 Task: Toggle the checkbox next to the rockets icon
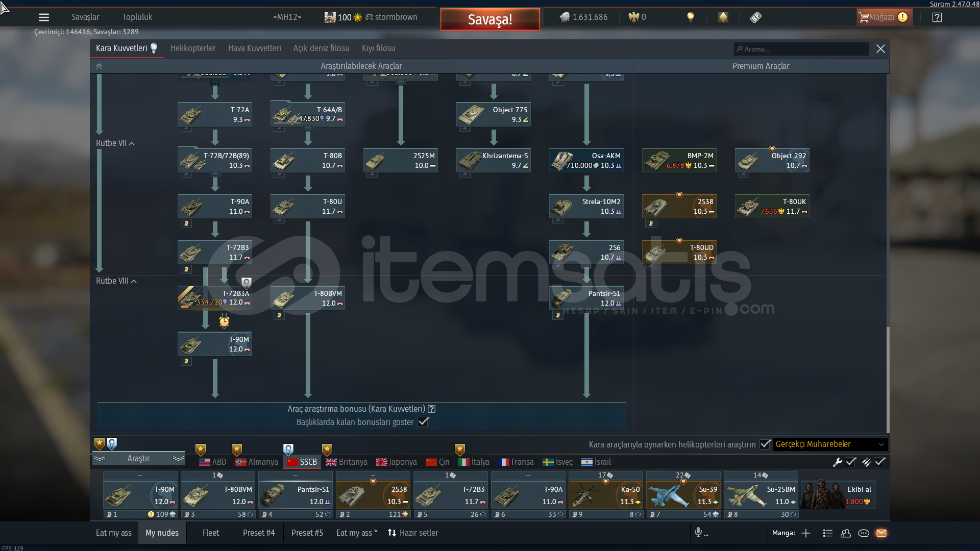click(879, 462)
